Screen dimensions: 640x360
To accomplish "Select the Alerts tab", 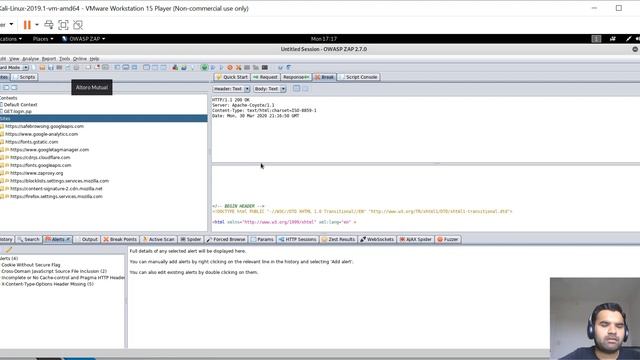I will (58, 239).
